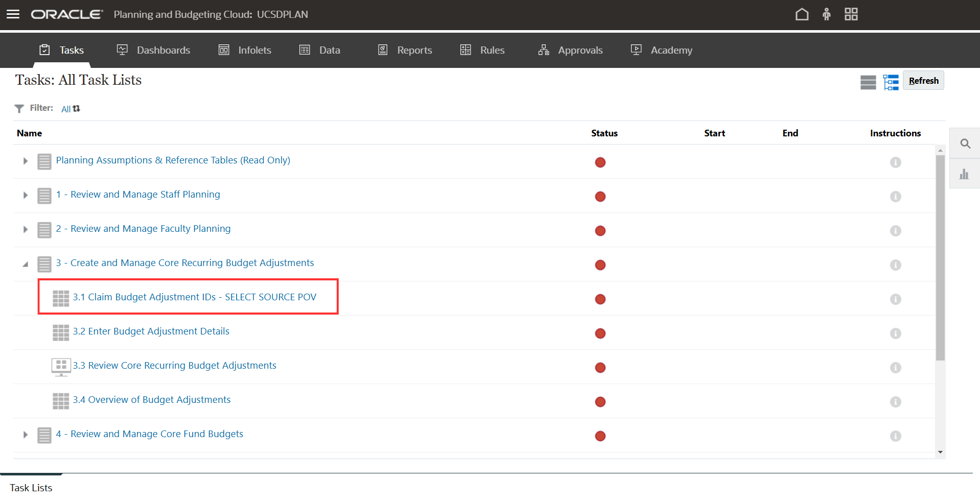The height and width of the screenshot is (503, 980).
Task: Open the Academy tab
Action: click(662, 50)
